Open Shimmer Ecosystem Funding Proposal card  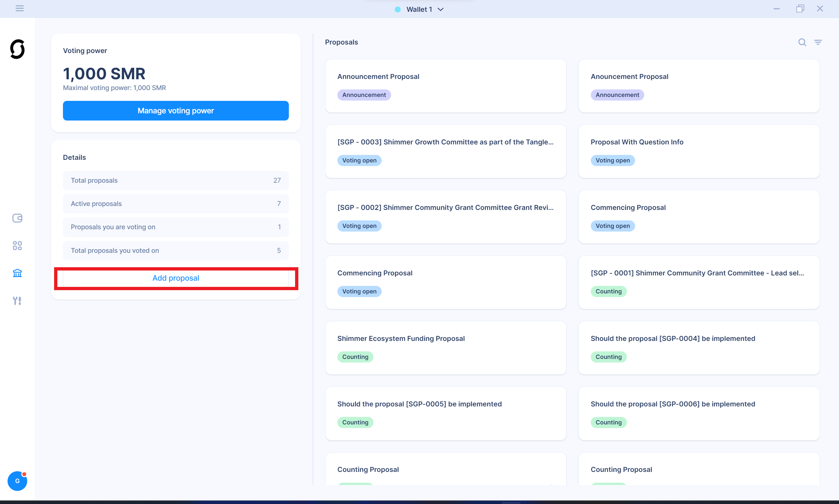click(x=445, y=348)
